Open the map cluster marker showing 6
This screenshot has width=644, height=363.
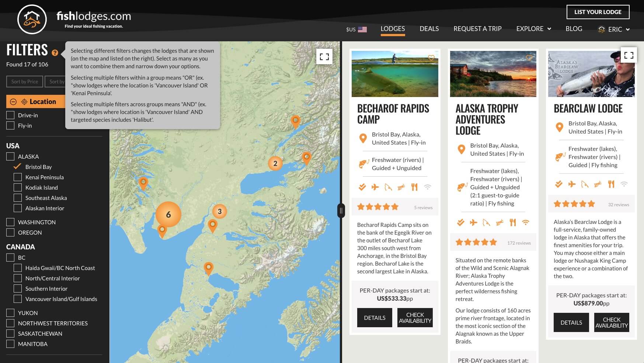click(168, 214)
